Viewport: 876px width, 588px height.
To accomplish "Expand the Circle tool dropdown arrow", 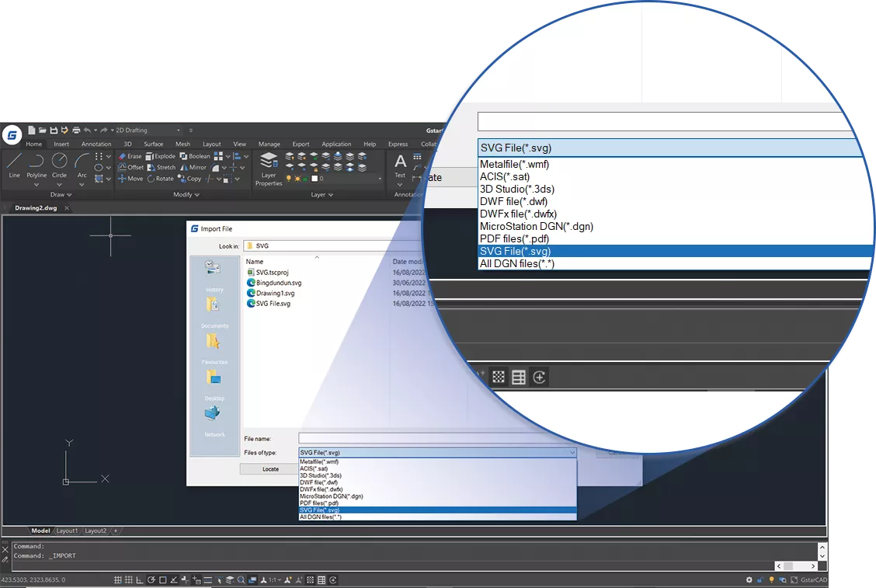I will click(x=59, y=185).
